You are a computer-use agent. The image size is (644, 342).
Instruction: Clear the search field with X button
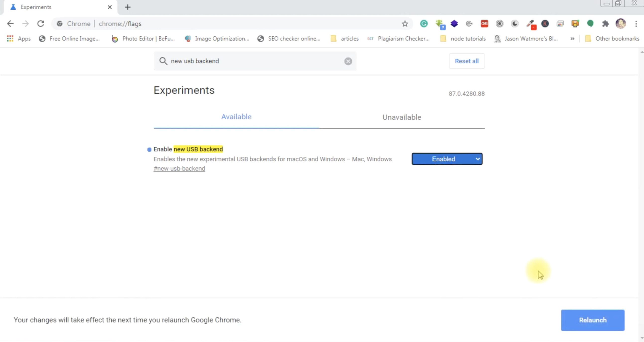click(348, 61)
